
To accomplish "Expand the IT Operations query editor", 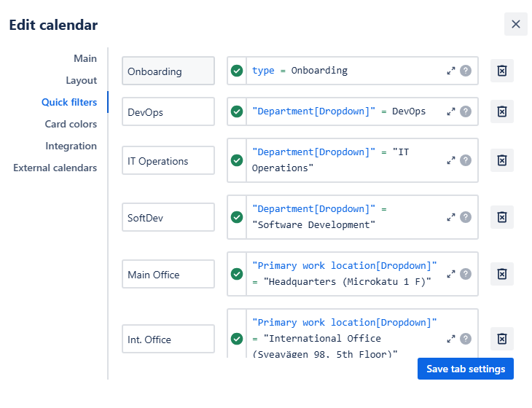I will click(451, 160).
